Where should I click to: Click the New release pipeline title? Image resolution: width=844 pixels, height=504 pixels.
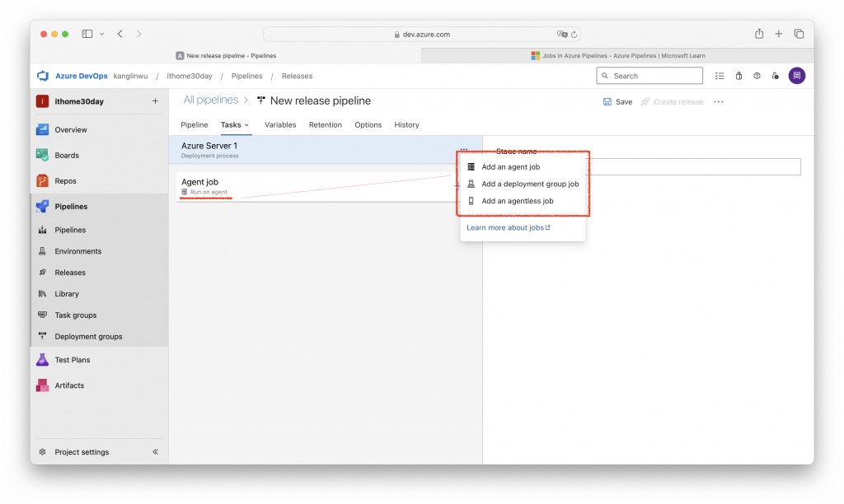(321, 100)
